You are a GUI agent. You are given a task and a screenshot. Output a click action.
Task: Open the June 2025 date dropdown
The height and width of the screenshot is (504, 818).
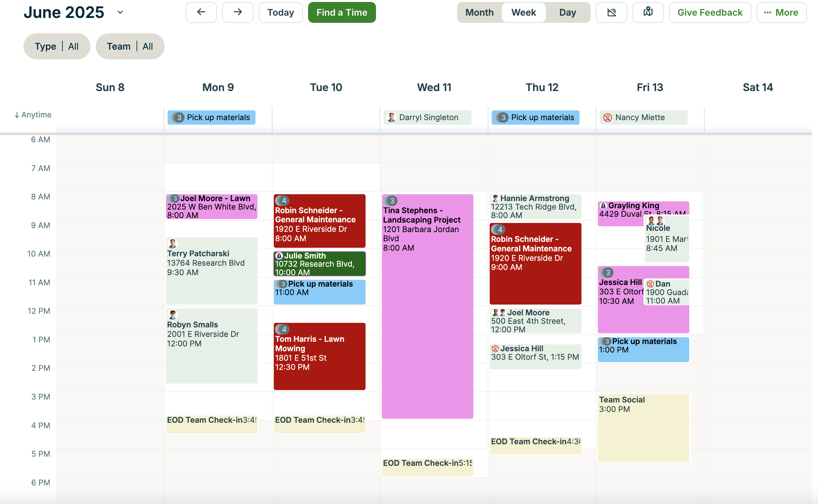click(120, 12)
